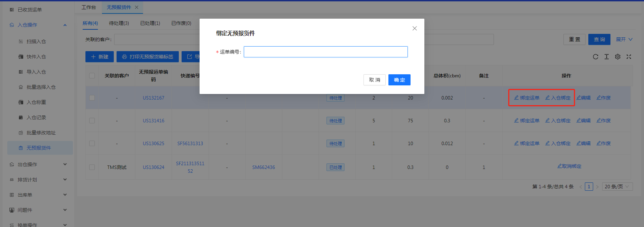Switch to the 工作台 tab
Image resolution: width=644 pixels, height=227 pixels.
(89, 7)
